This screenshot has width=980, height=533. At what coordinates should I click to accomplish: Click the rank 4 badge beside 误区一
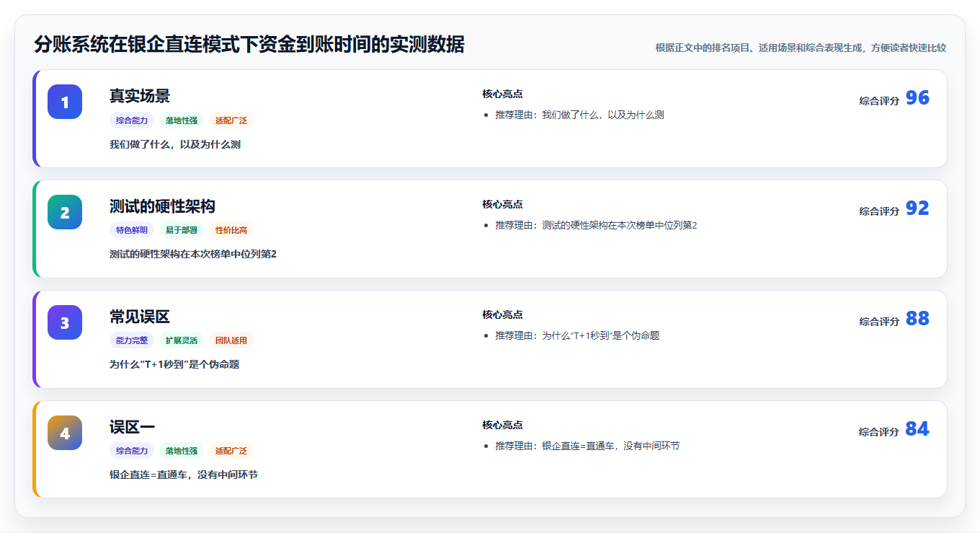(x=65, y=433)
